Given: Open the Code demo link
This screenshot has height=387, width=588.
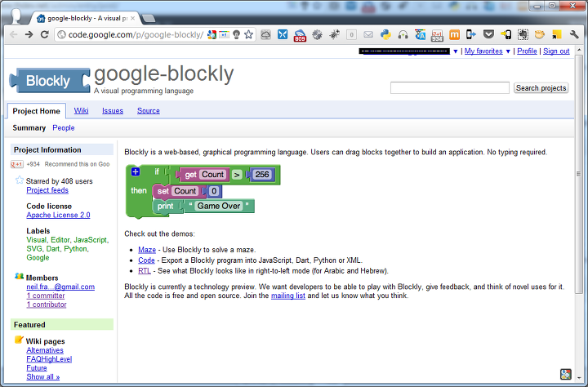Looking at the screenshot, I should point(146,260).
